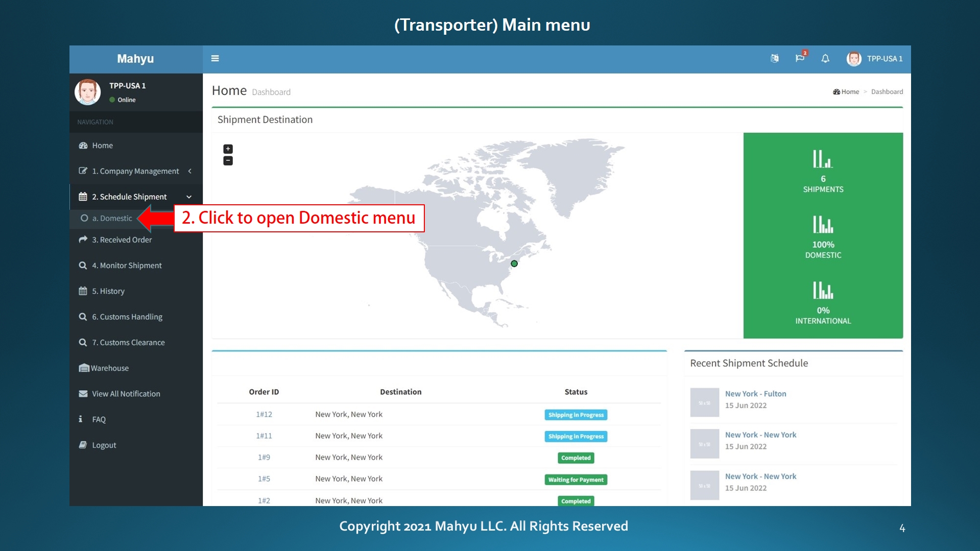Click Shipping in Progress badge for 1#11

576,436
